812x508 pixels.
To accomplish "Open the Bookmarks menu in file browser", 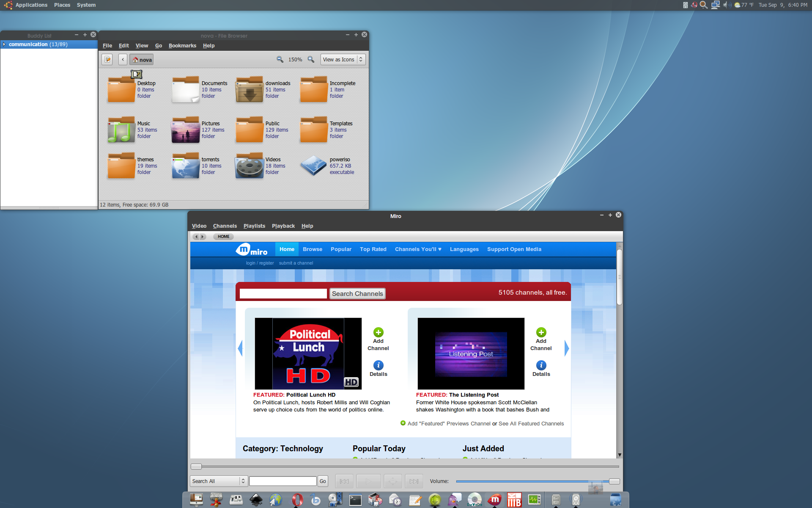I will (182, 46).
